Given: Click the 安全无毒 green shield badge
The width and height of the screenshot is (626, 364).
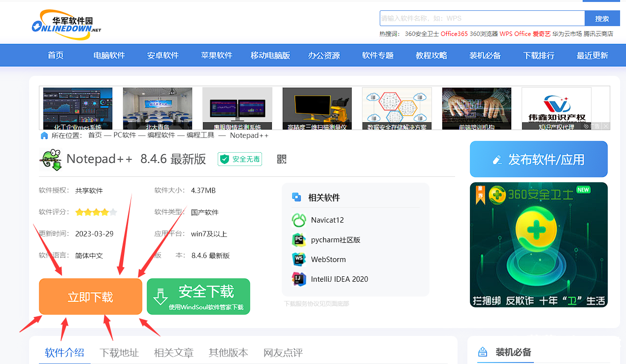Looking at the screenshot, I should 240,159.
